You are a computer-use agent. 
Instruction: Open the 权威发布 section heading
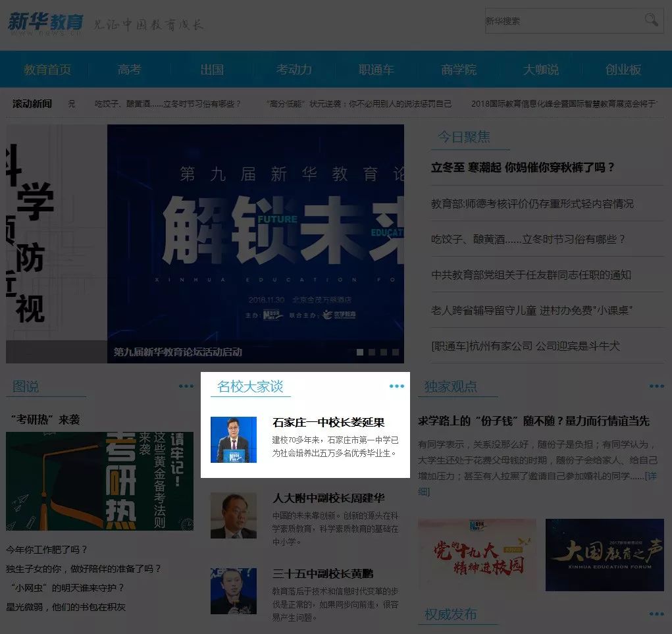451,614
